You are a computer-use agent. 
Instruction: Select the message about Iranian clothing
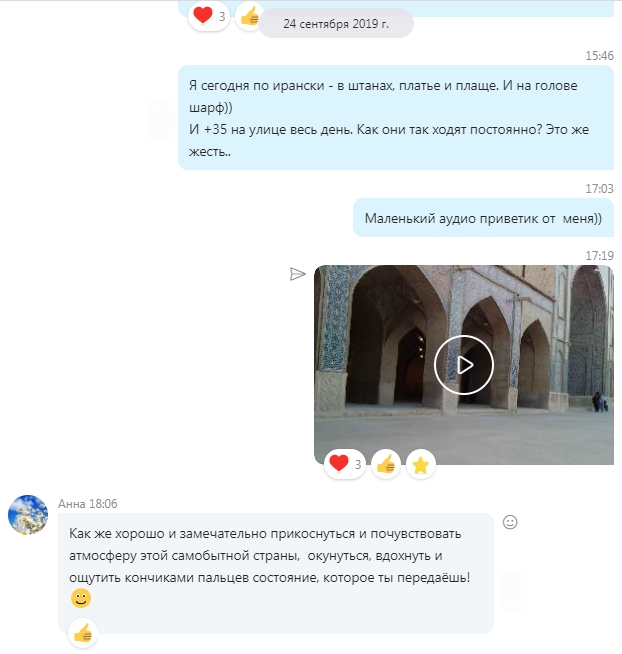click(x=395, y=118)
